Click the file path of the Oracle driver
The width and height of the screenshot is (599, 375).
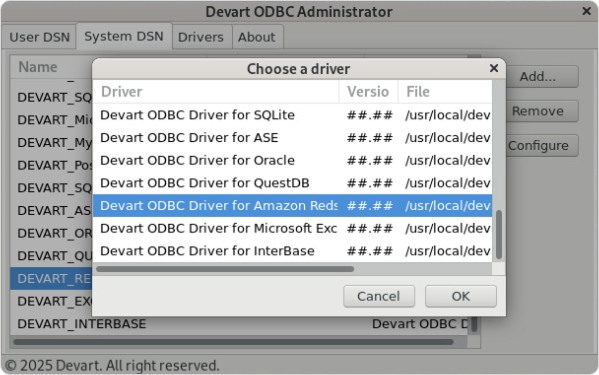tap(448, 160)
